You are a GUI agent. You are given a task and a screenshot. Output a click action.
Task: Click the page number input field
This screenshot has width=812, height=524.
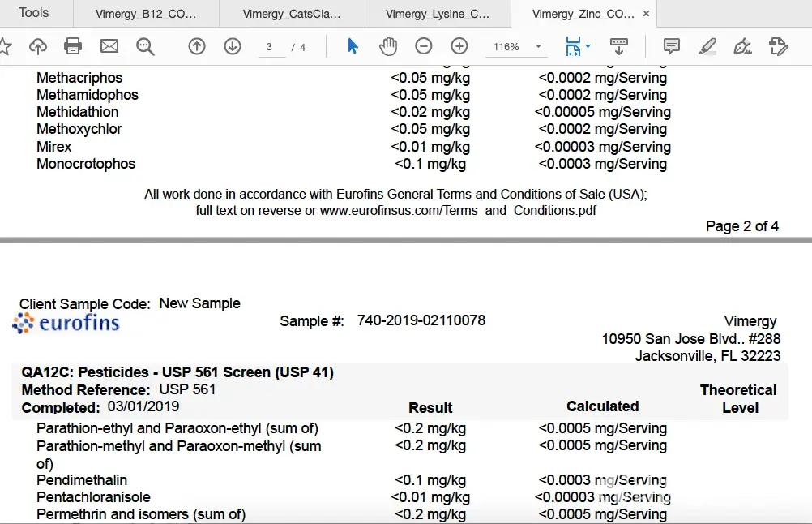(271, 47)
